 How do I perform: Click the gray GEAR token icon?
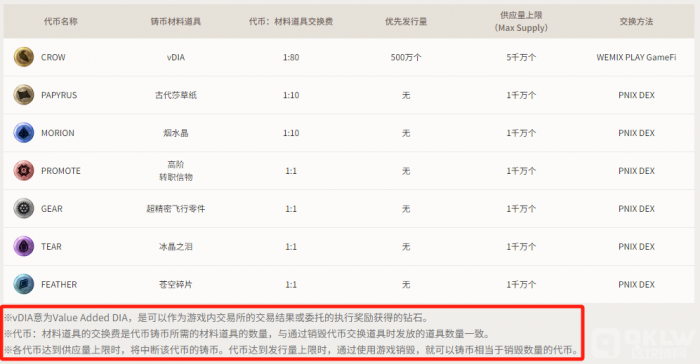[x=24, y=209]
